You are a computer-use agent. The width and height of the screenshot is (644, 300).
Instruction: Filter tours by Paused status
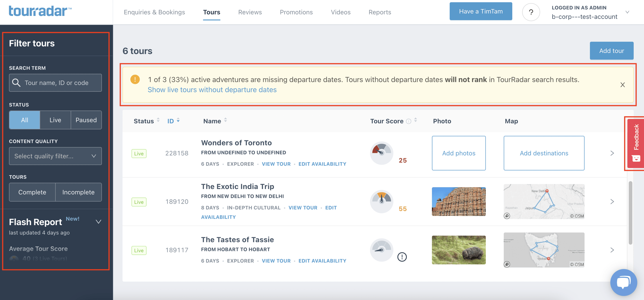coord(86,120)
